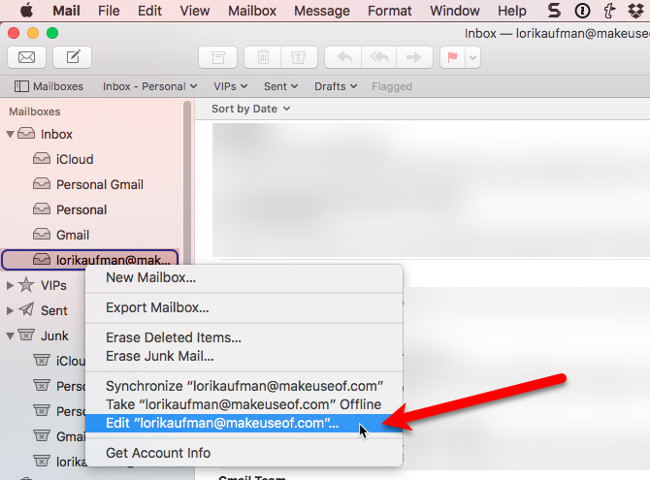The image size is (650, 480).
Task: Forward the message
Action: (414, 57)
